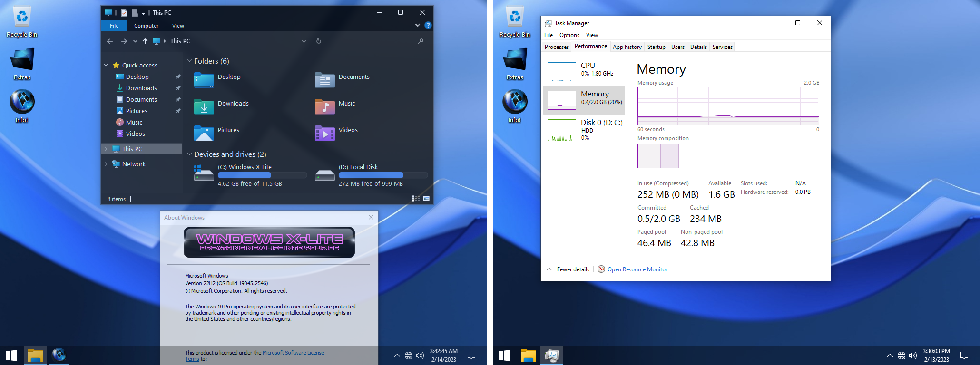The height and width of the screenshot is (365, 980).
Task: Select Recycle Bin on desktop beside Task Manager
Action: [515, 22]
